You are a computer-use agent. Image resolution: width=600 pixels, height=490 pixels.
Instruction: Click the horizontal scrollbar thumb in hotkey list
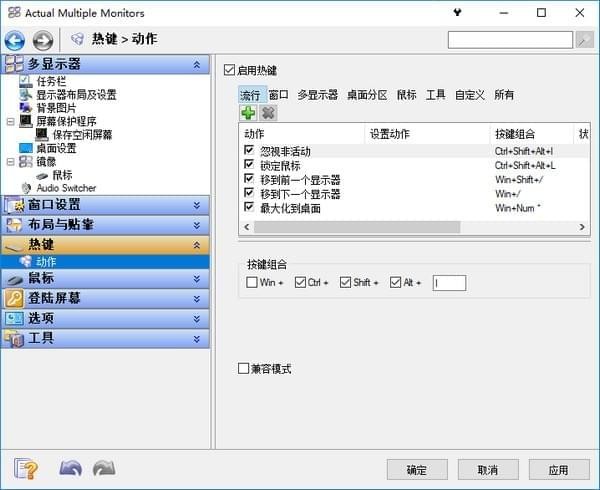pos(357,227)
